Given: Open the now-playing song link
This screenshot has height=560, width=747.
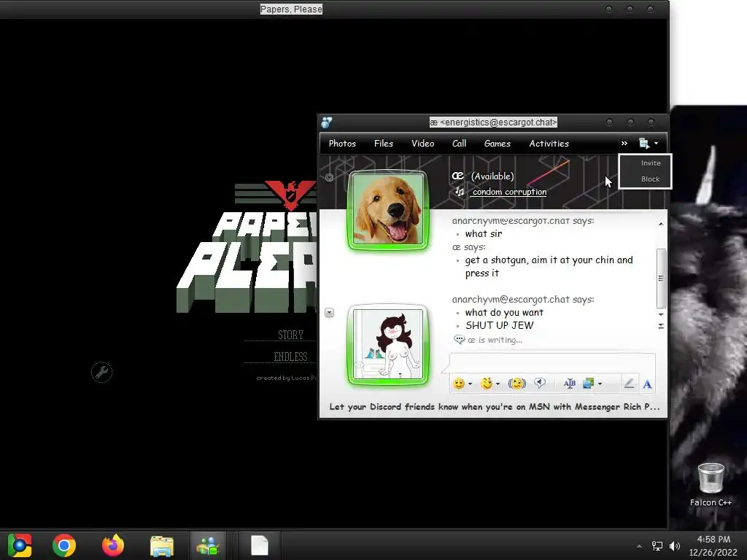Looking at the screenshot, I should (509, 192).
